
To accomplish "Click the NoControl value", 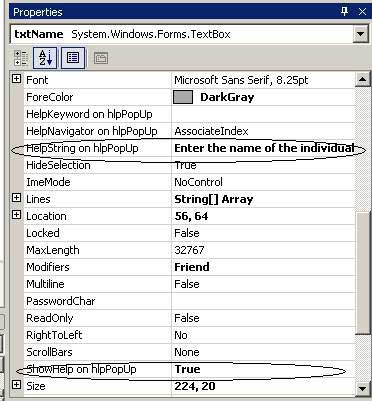I will tap(198, 182).
